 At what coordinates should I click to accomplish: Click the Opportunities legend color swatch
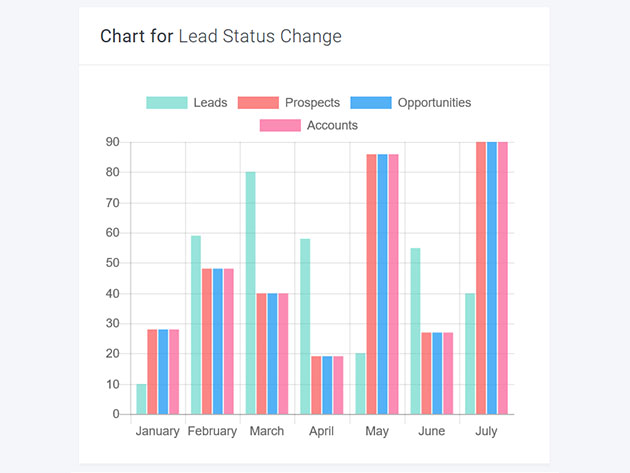(371, 103)
